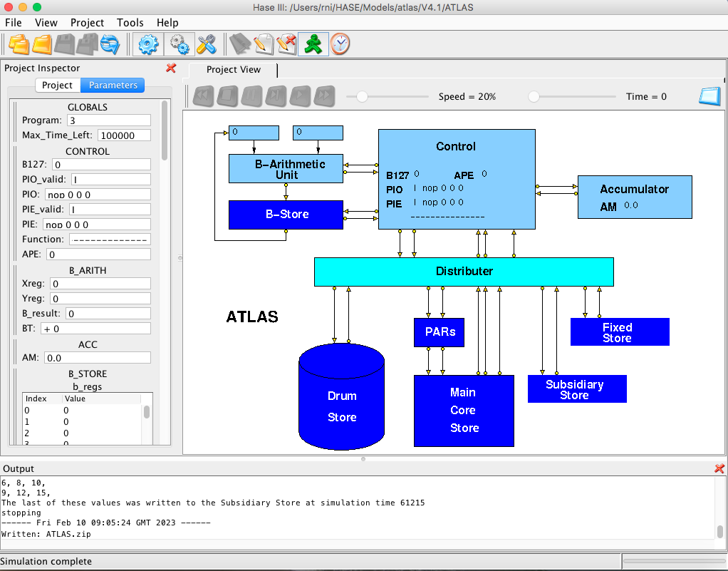Open the Help menu
This screenshot has width=728, height=571.
[167, 23]
